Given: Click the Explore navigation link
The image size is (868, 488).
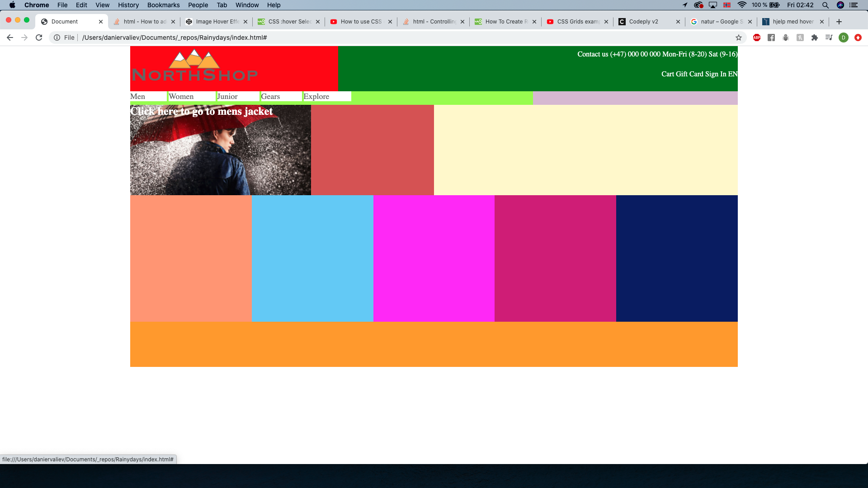Looking at the screenshot, I should (x=316, y=96).
